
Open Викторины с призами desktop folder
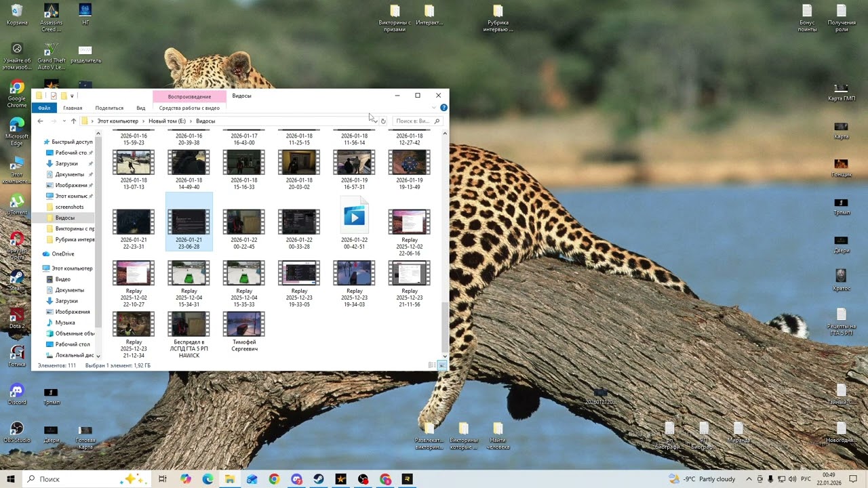tap(395, 18)
